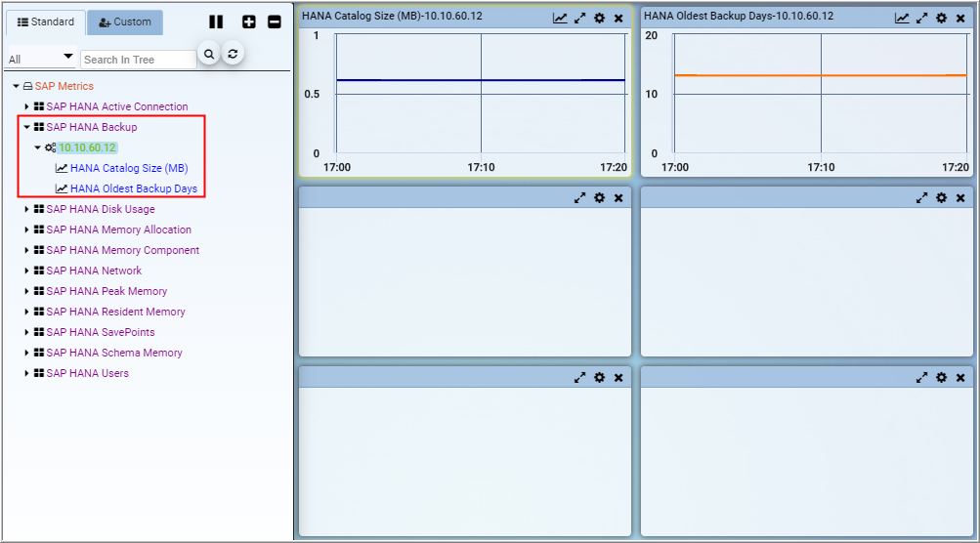Select HANA Oldest Backup Days metric
The width and height of the screenshot is (980, 543).
(134, 188)
